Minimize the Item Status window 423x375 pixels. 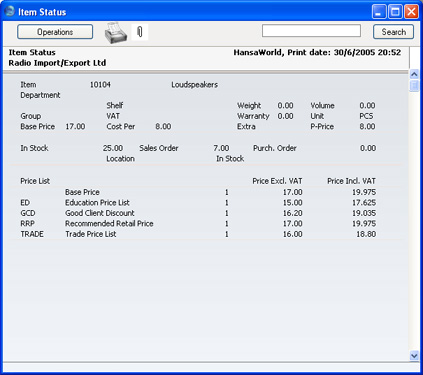379,12
